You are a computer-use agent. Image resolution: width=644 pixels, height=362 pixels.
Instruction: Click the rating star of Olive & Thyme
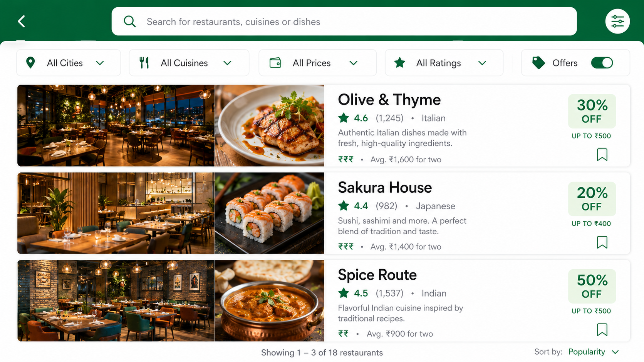(x=344, y=118)
